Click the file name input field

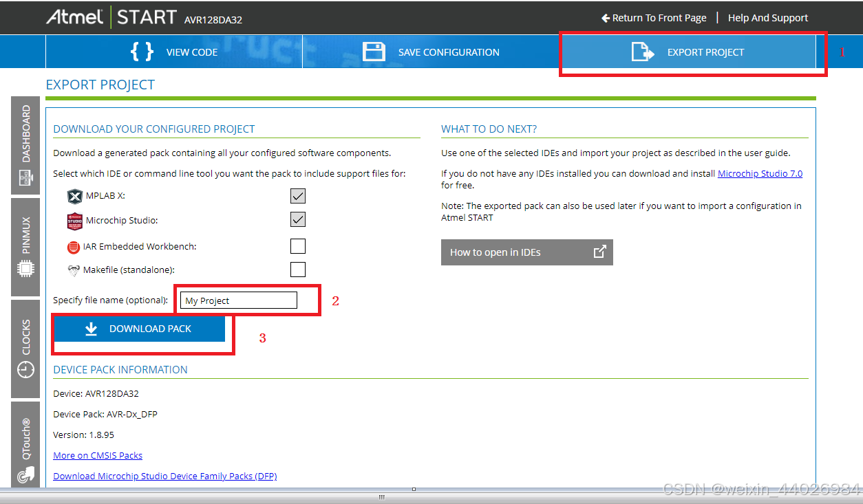click(x=238, y=300)
